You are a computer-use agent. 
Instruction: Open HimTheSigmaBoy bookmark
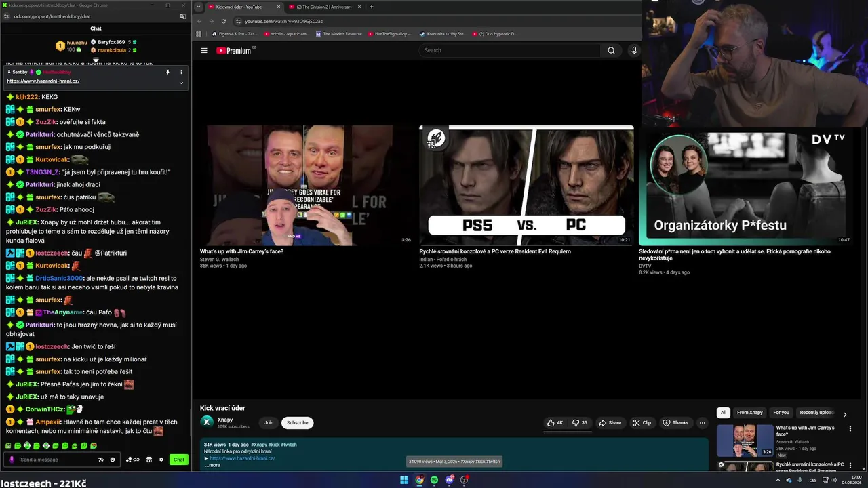(391, 33)
